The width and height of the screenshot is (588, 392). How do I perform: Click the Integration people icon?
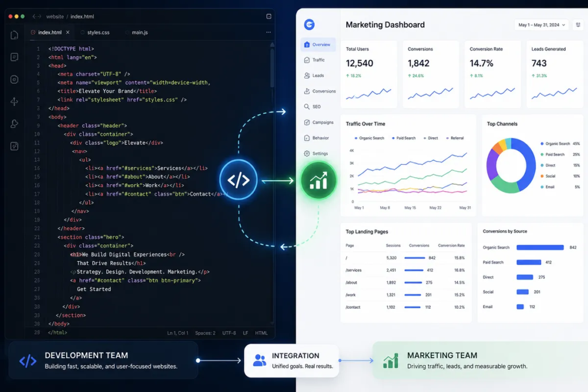click(x=260, y=360)
